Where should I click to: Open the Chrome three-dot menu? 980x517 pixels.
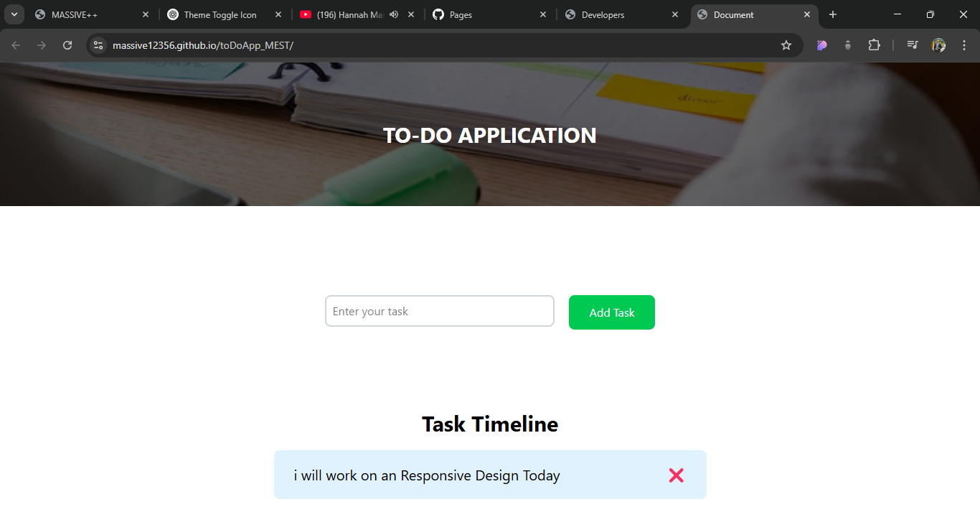coord(964,45)
